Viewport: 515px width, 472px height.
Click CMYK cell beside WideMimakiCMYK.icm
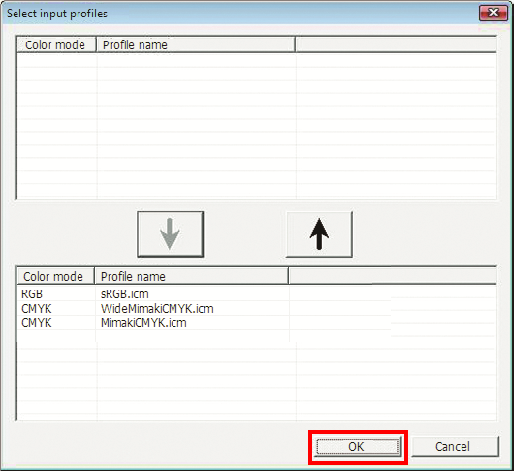click(36, 309)
